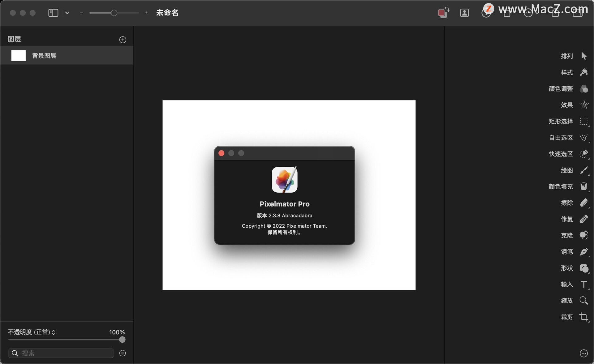The image size is (594, 364).
Task: Click the layer opacity slider handle
Action: (x=122, y=340)
